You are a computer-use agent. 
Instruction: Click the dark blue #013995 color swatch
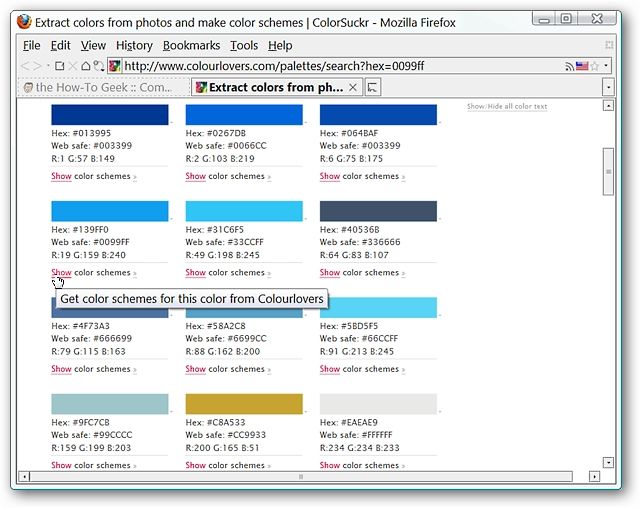[110, 115]
